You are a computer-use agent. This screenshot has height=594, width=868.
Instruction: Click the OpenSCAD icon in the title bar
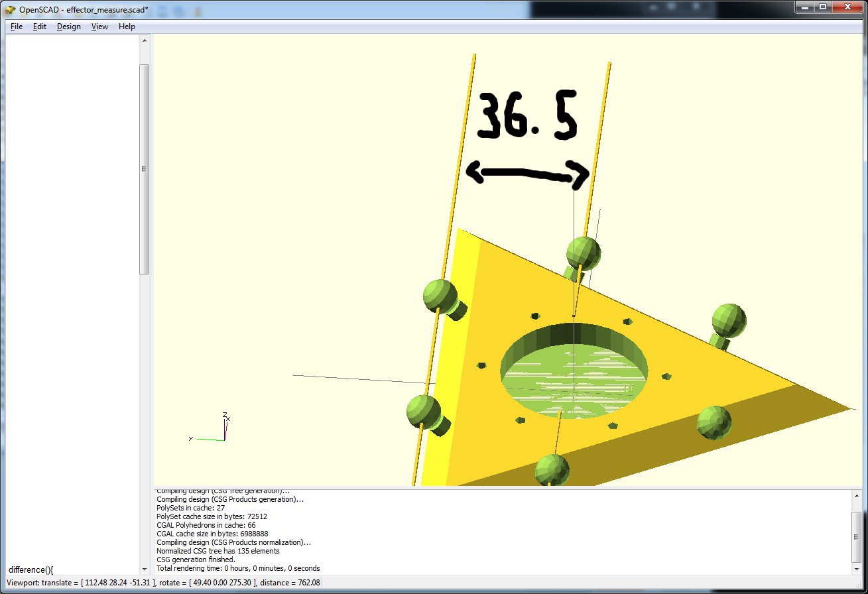11,9
